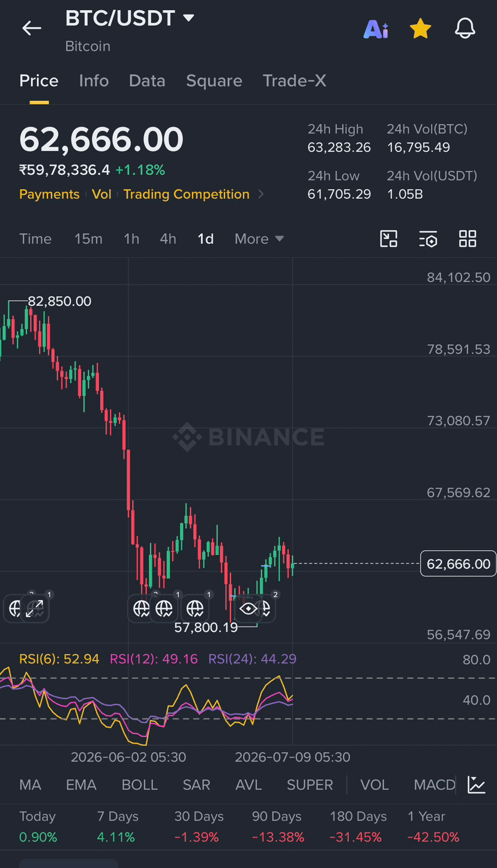The width and height of the screenshot is (497, 868).
Task: Tap the 1 Year -42.50% performance
Action: point(433,827)
